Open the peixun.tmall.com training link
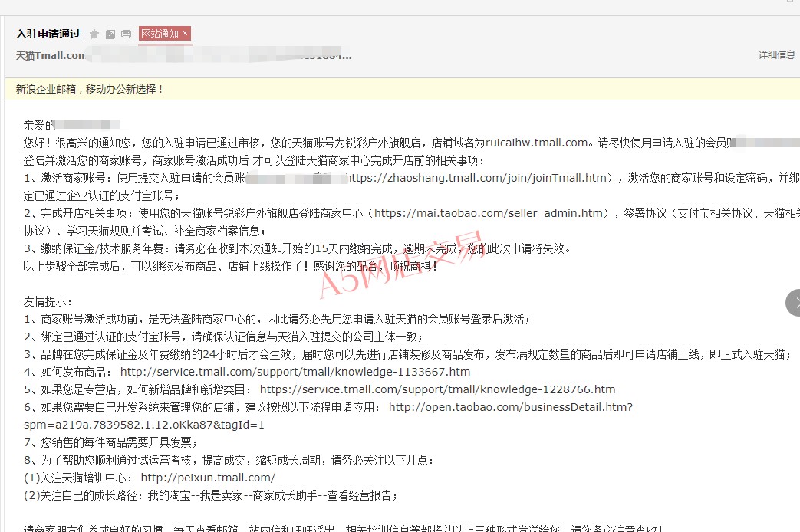This screenshot has height=532, width=800. [208, 478]
